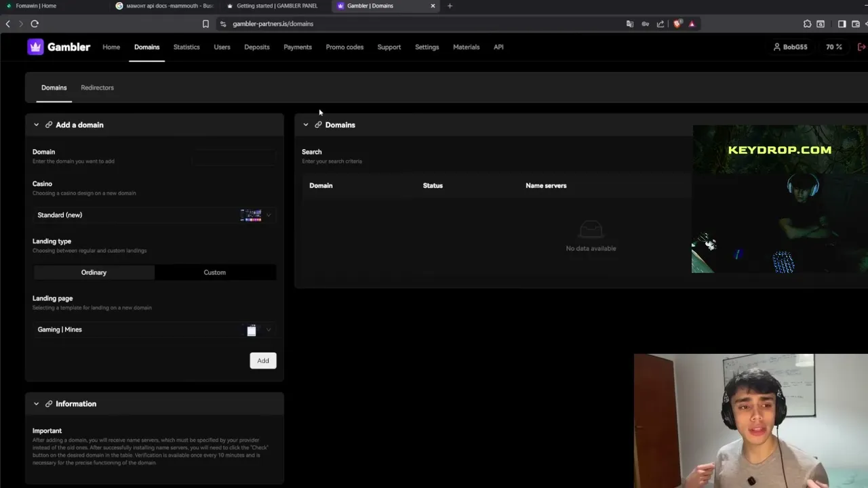The width and height of the screenshot is (868, 488).
Task: Click the Gambler crown logo
Action: [35, 47]
